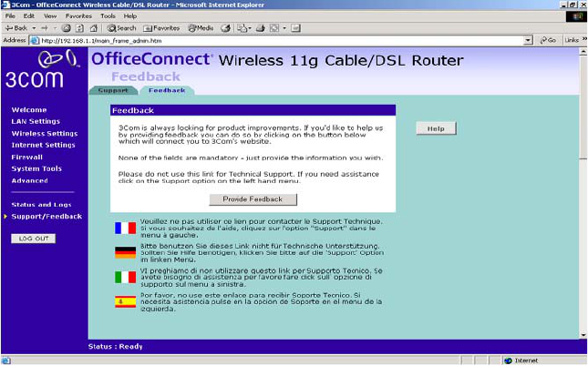Click the address bar URL field

(282, 40)
